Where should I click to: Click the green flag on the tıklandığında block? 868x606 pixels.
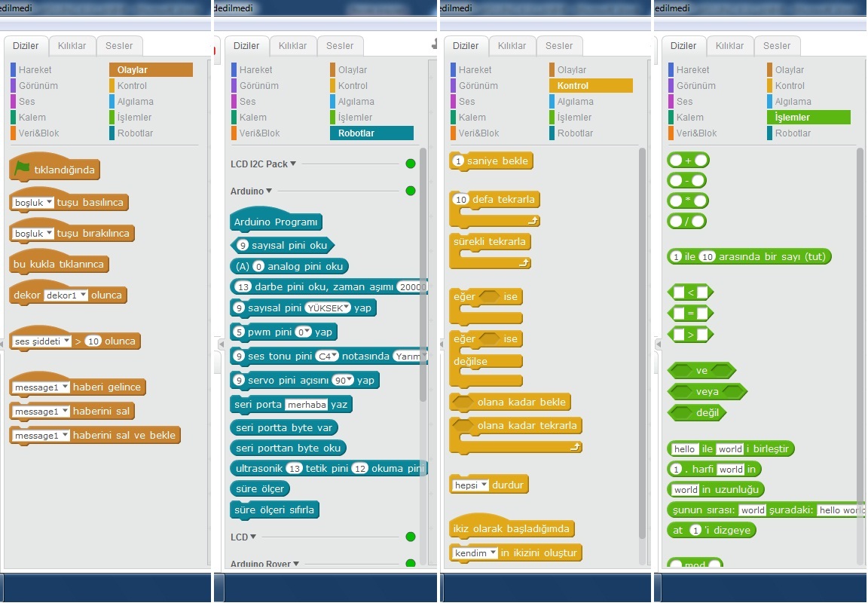click(22, 169)
